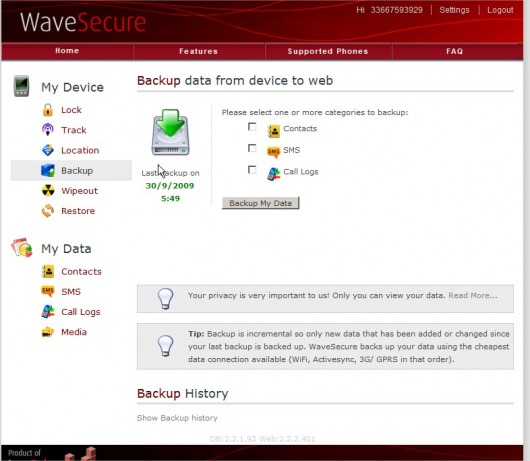Click the padlock icon beside Lock
The height and width of the screenshot is (461, 530).
pyautogui.click(x=48, y=110)
